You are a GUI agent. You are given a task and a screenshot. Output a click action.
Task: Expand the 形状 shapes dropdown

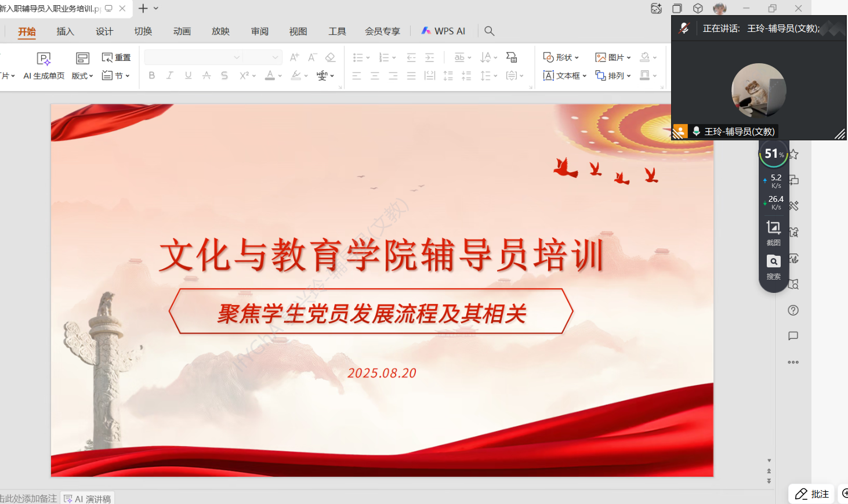click(561, 57)
